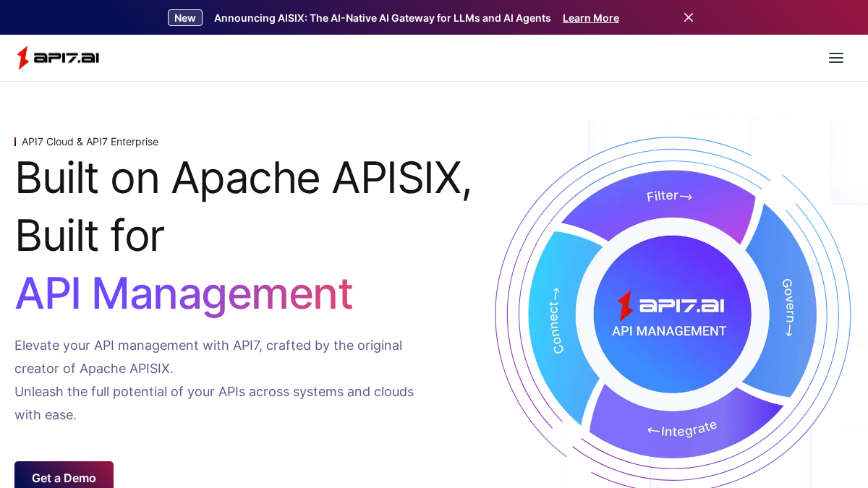This screenshot has width=868, height=488.
Task: Follow the Learn More link
Action: [x=591, y=18]
